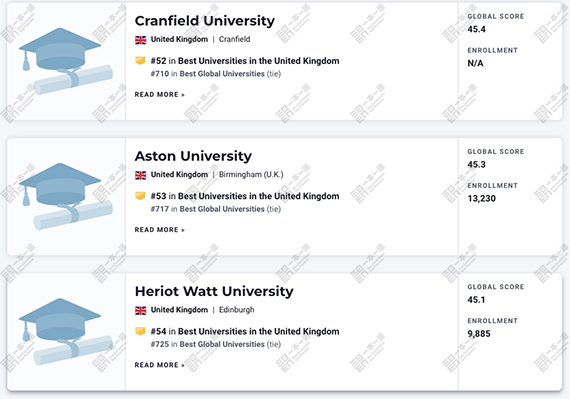This screenshot has width=570, height=399.
Task: Click the gold badge icon beside #52 ranking
Action: pyautogui.click(x=140, y=60)
